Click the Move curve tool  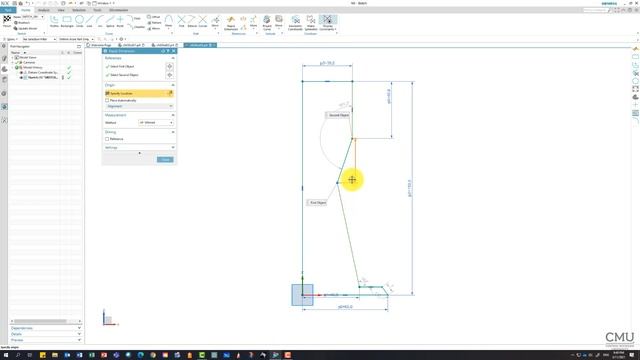click(215, 21)
